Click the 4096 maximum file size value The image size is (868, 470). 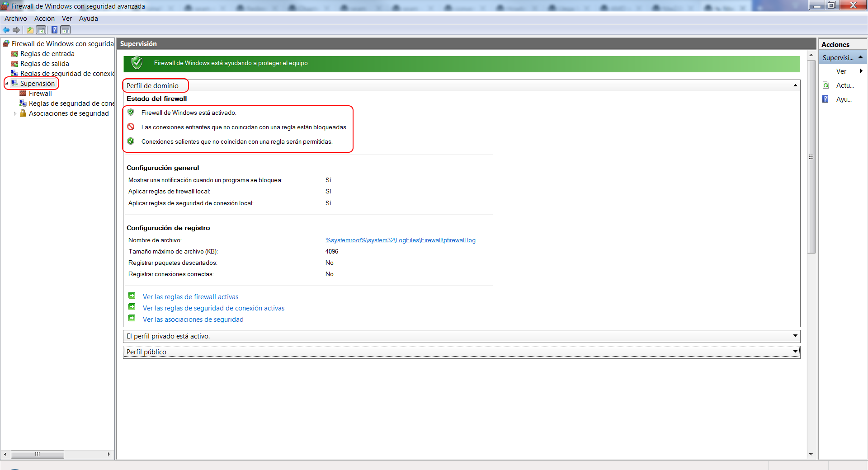tap(332, 251)
